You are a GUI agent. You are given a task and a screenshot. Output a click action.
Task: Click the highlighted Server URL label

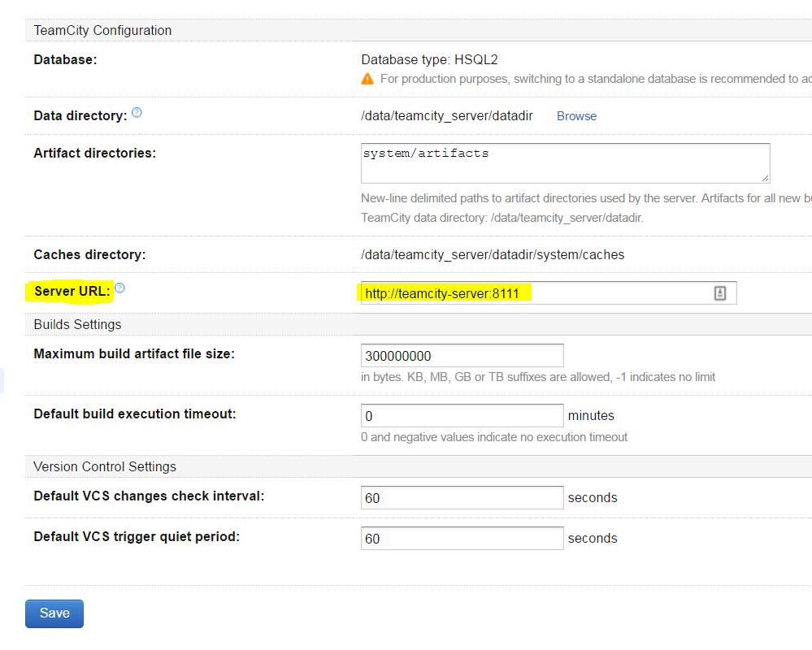pos(72,291)
